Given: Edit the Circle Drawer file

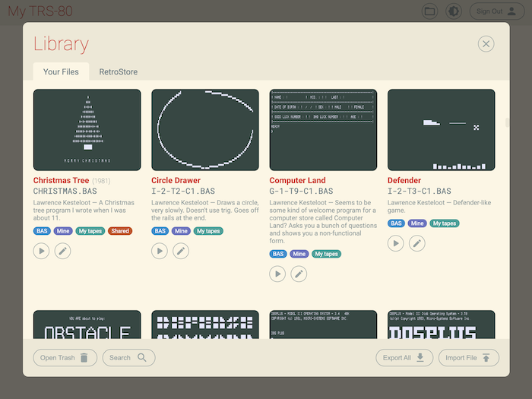Looking at the screenshot, I should [181, 251].
